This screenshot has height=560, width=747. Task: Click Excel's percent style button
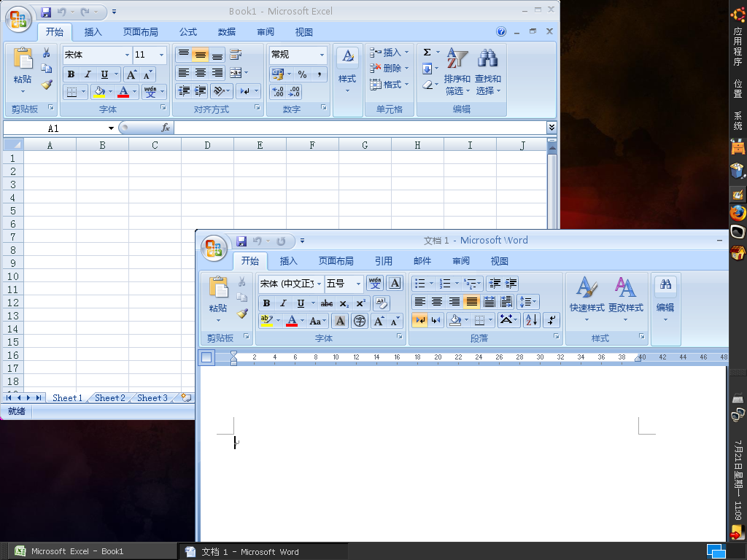[x=302, y=74]
